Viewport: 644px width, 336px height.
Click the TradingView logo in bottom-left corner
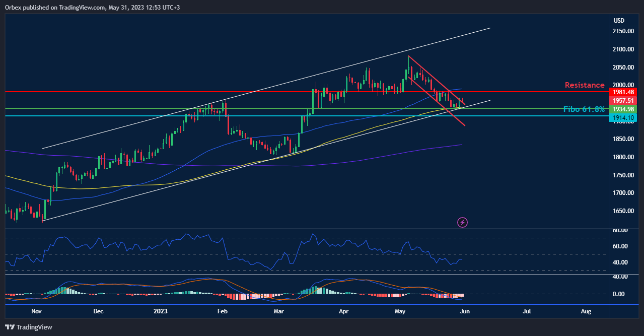[x=29, y=327]
